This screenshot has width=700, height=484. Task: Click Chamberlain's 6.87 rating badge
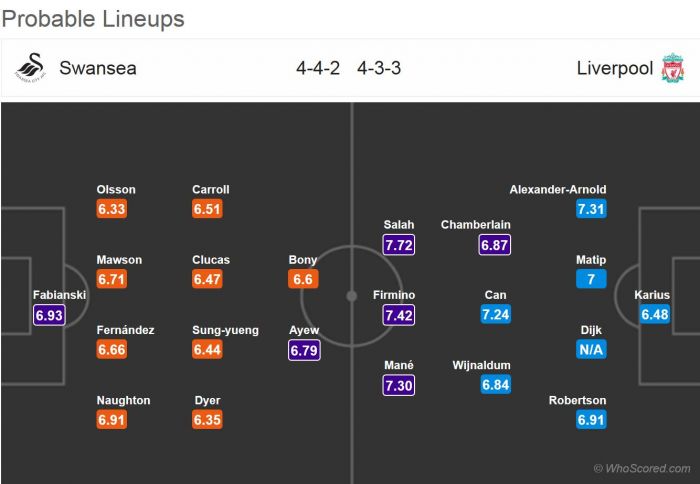pos(495,245)
